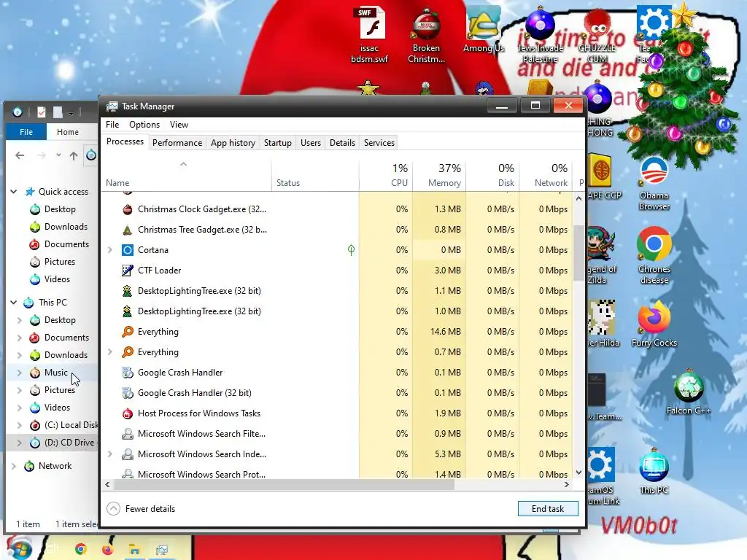This screenshot has height=560, width=747.
Task: Switch to the Services tab
Action: point(379,143)
